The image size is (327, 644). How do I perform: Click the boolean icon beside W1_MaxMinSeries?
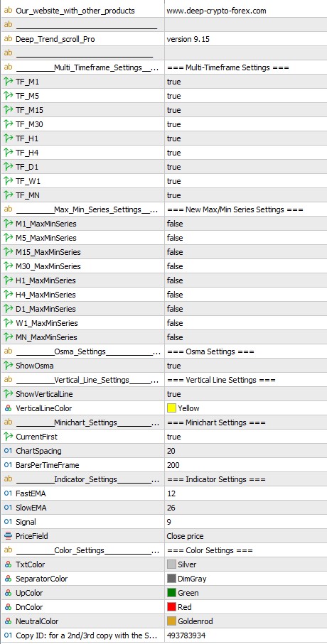(9, 323)
